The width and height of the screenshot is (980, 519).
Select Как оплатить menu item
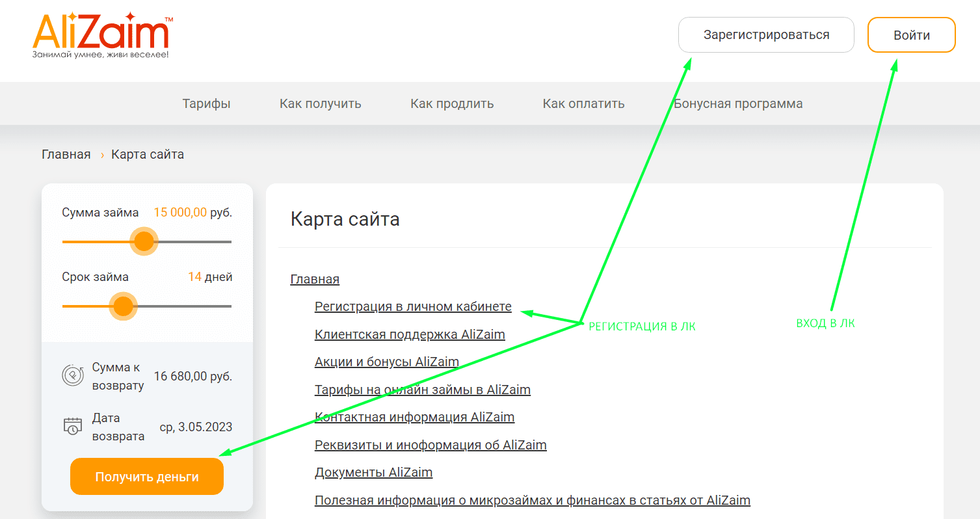[x=584, y=103]
